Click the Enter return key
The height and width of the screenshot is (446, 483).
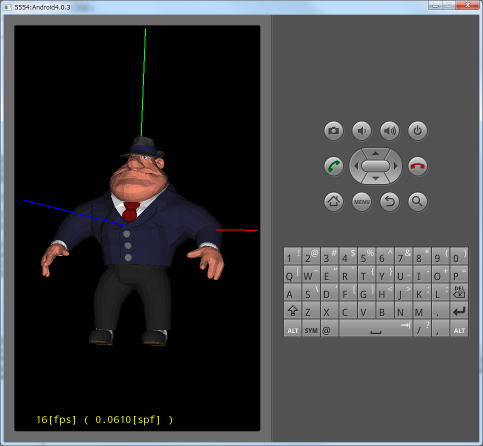click(x=459, y=311)
